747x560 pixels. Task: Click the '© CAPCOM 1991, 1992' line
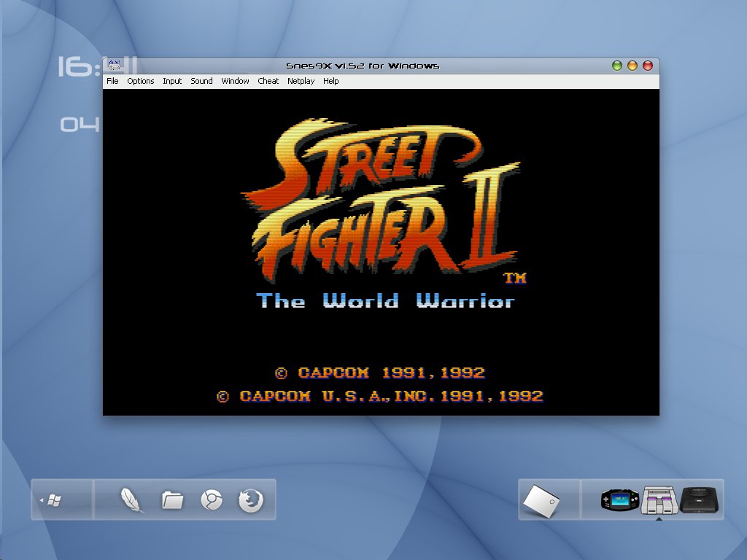(380, 373)
